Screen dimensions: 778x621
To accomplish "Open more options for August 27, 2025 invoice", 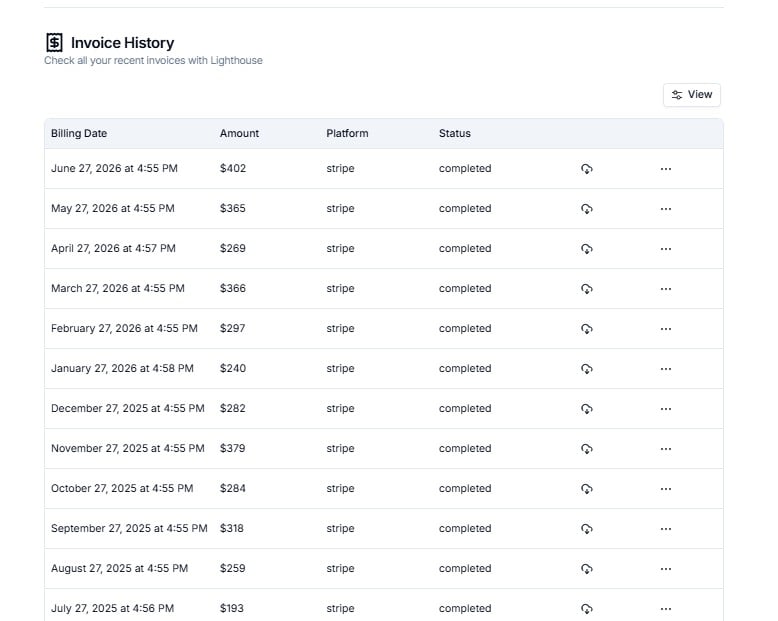I will [x=666, y=569].
